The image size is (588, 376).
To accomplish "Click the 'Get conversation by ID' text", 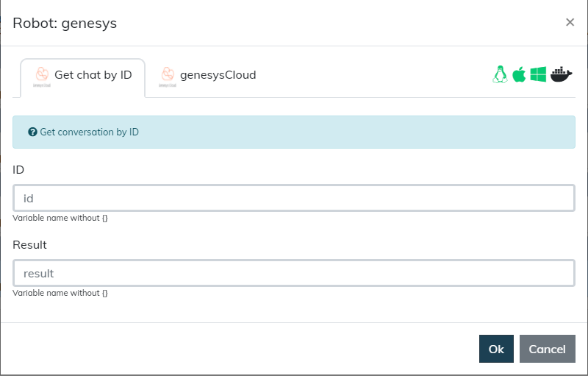I will (x=89, y=132).
